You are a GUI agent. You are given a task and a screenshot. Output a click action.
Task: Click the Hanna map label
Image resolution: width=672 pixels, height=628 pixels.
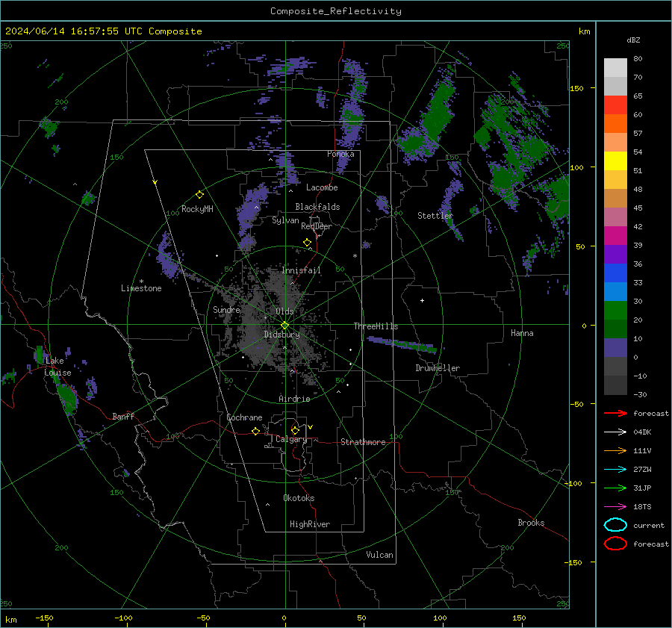(522, 333)
